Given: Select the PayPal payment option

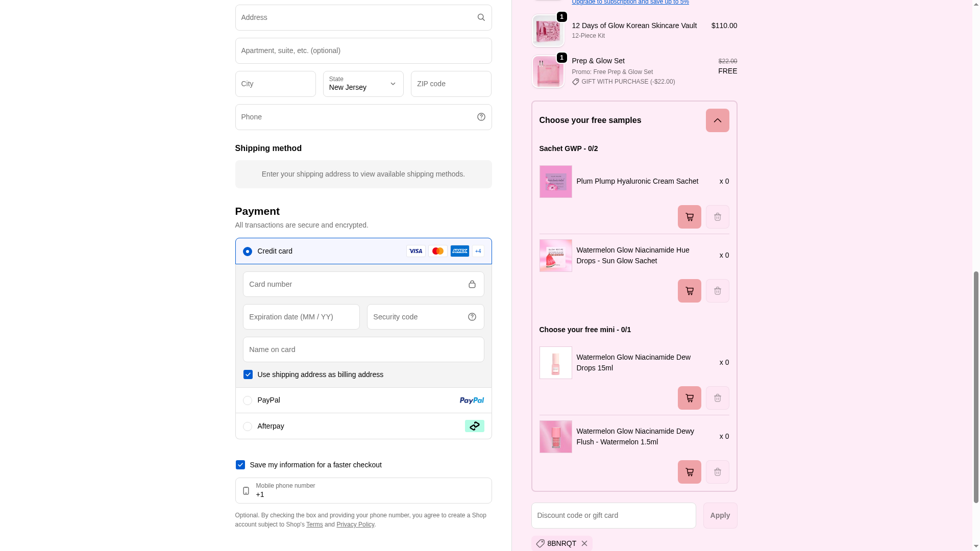Looking at the screenshot, I should pos(248,400).
